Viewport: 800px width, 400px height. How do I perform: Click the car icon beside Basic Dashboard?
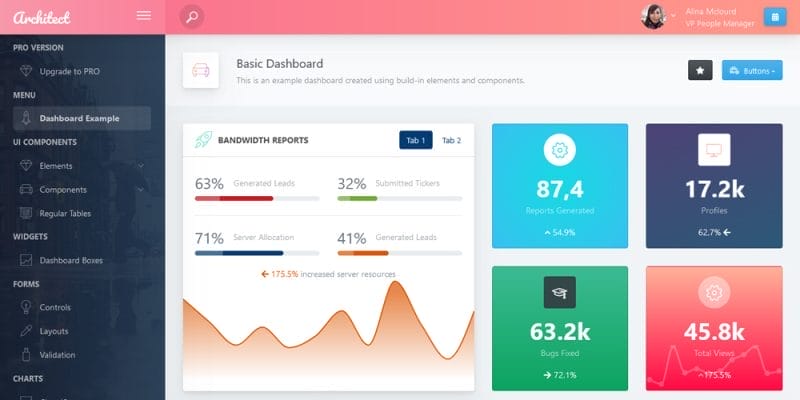201,70
